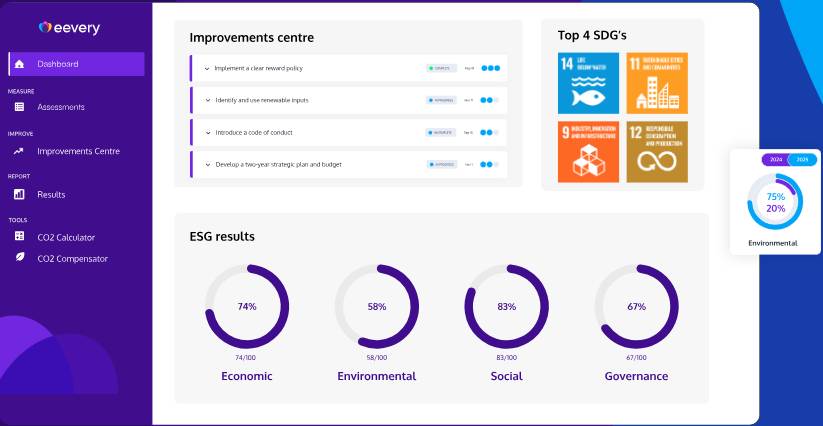
Task: Select SDG 12 Responsible Consumption tile
Action: click(x=657, y=152)
